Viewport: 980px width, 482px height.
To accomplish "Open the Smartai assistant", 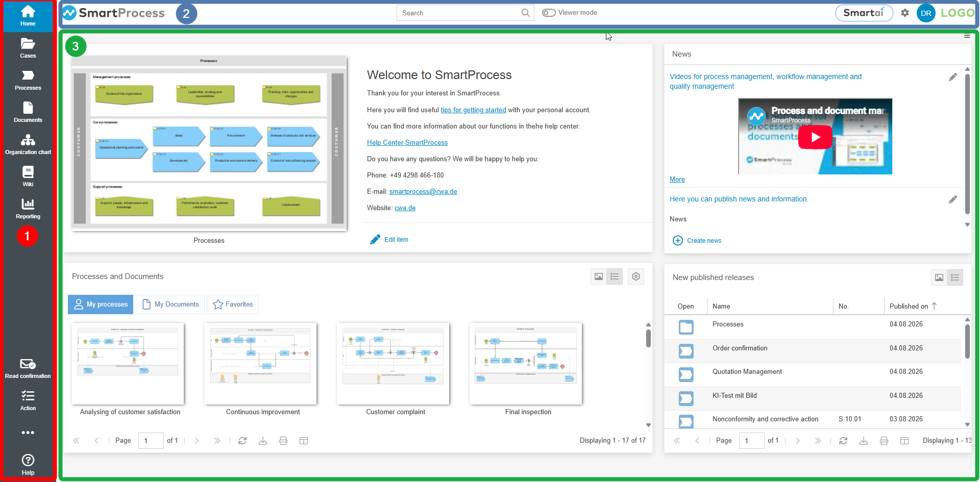I will pos(864,13).
